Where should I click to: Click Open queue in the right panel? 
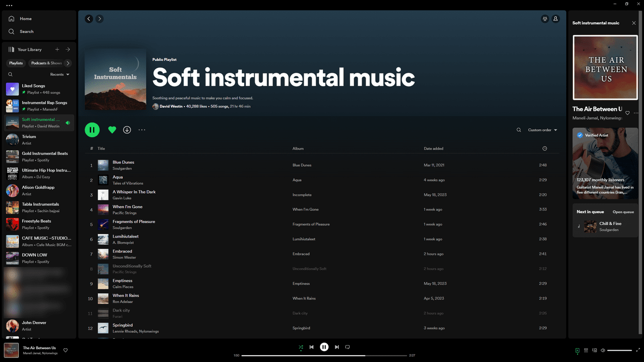coord(623,211)
